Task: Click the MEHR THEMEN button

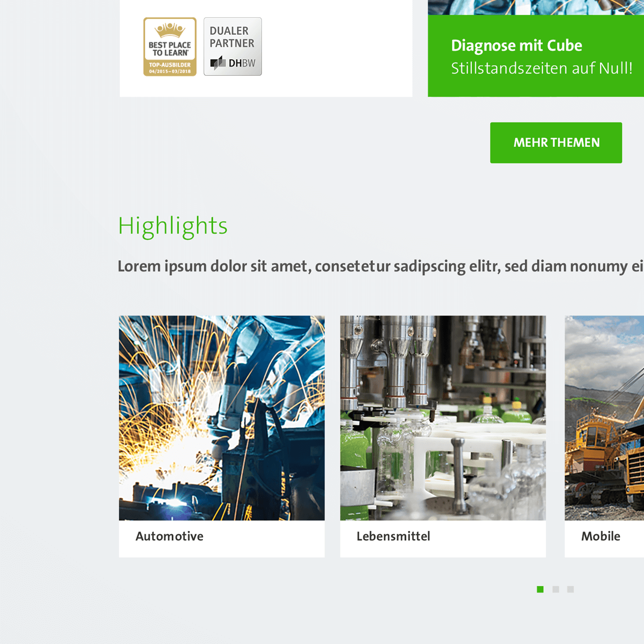Action: [x=556, y=143]
